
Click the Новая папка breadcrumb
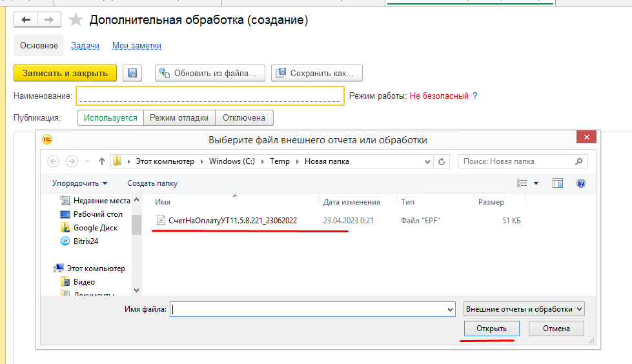coord(327,161)
